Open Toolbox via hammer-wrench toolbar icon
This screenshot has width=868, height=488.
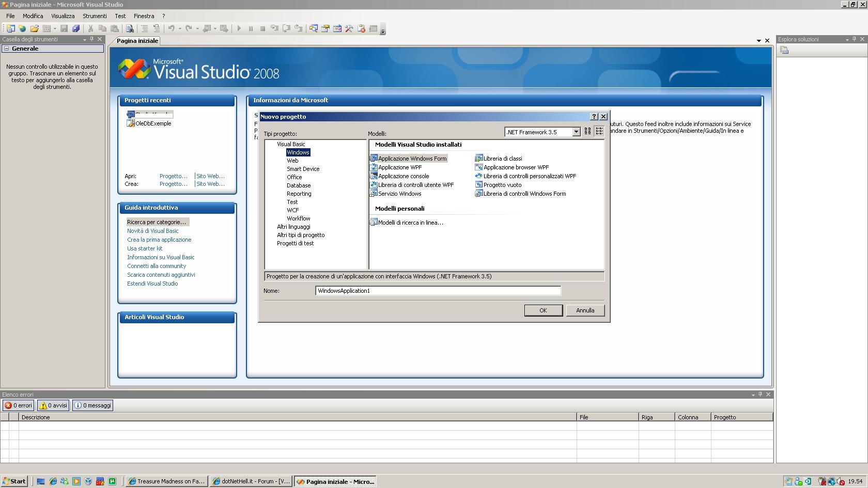point(349,28)
